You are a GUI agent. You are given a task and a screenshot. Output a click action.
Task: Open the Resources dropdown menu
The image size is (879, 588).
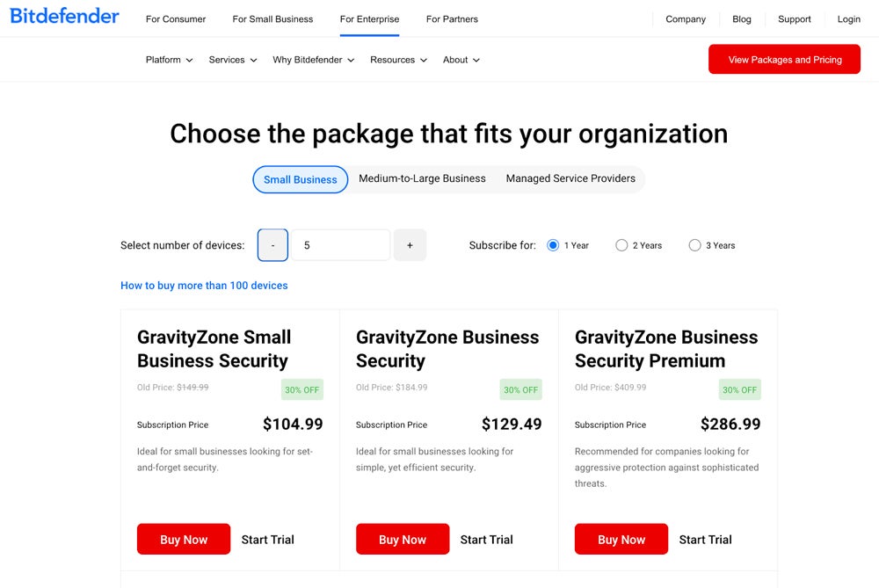pos(398,60)
